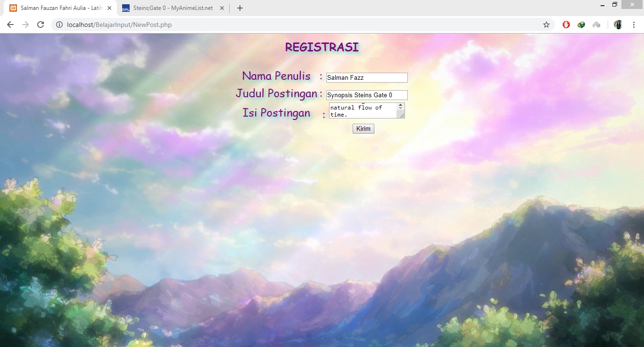Restore down the Chrome window

615,5
